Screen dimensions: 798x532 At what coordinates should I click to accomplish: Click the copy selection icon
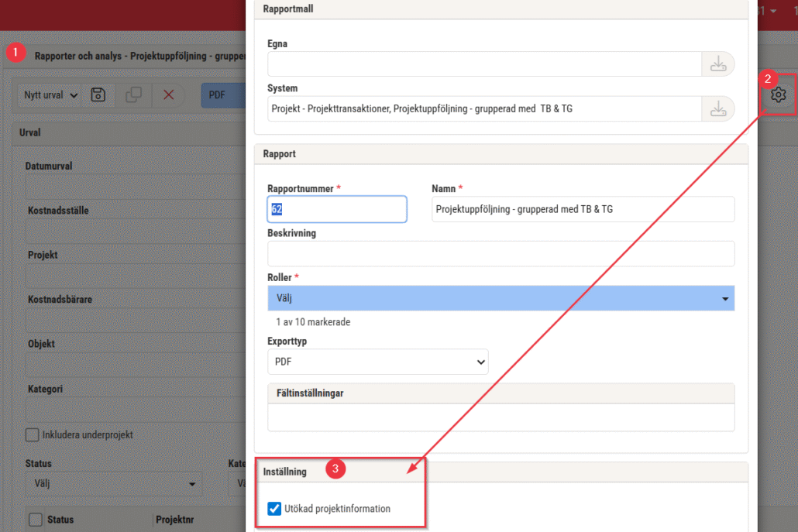pyautogui.click(x=133, y=95)
